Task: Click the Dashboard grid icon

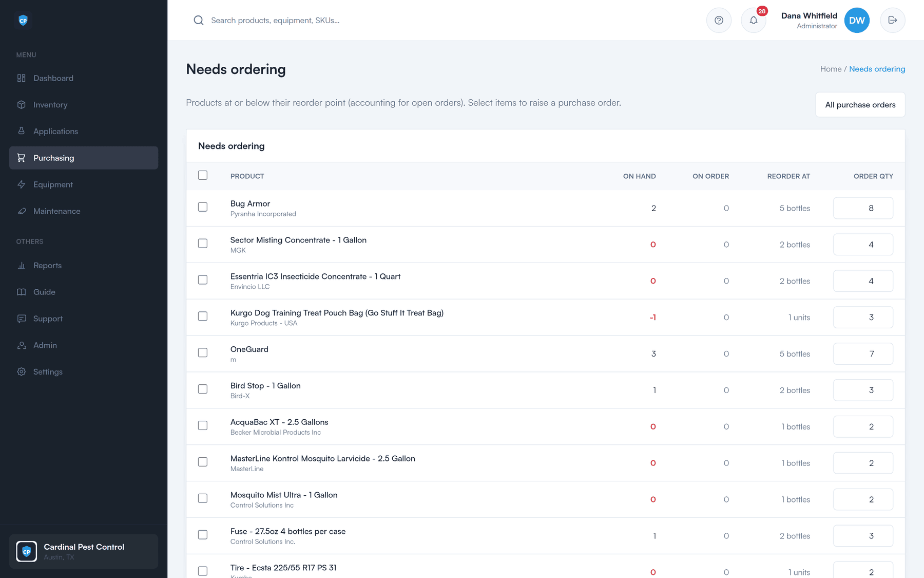Action: pyautogui.click(x=21, y=78)
